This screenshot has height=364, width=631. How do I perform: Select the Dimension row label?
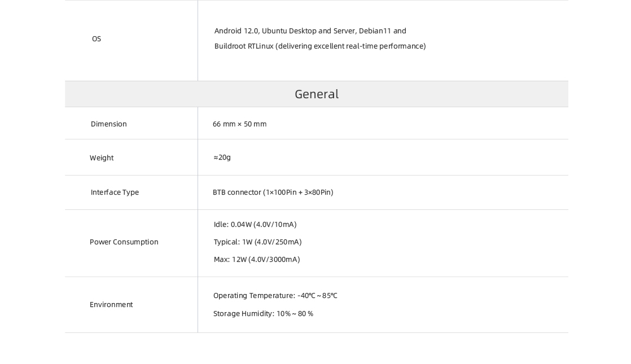[x=109, y=124]
